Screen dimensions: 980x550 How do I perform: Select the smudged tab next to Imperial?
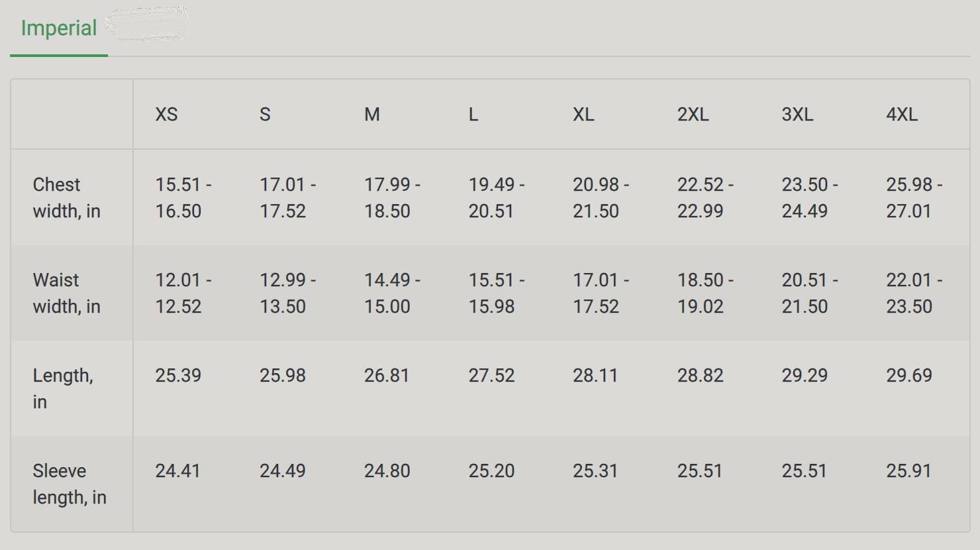[147, 25]
